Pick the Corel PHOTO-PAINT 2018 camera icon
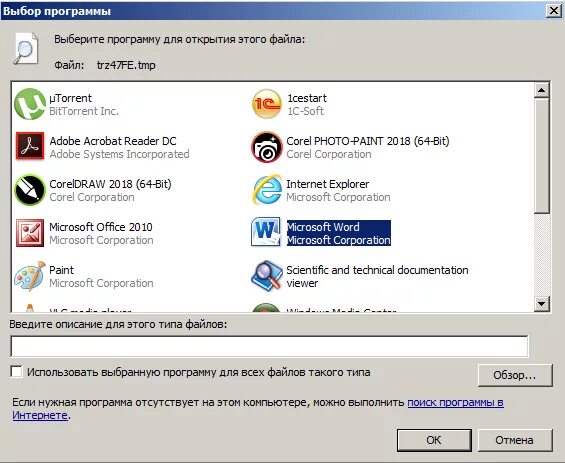 coord(267,147)
